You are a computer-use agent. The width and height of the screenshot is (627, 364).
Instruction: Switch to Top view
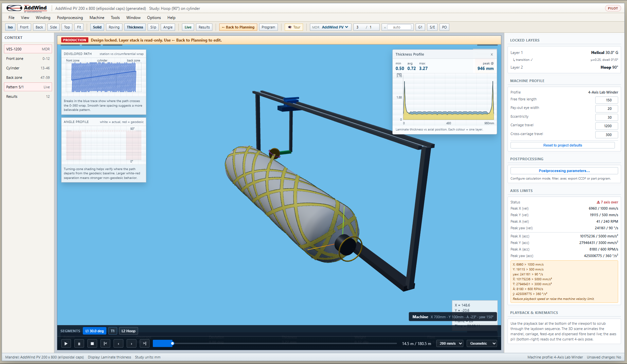point(67,27)
